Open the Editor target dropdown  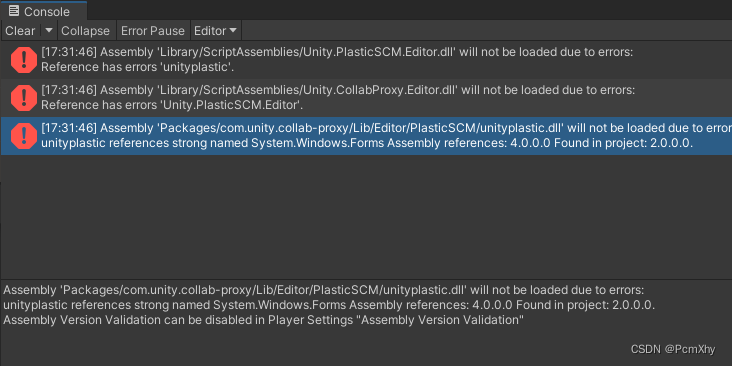coord(216,31)
